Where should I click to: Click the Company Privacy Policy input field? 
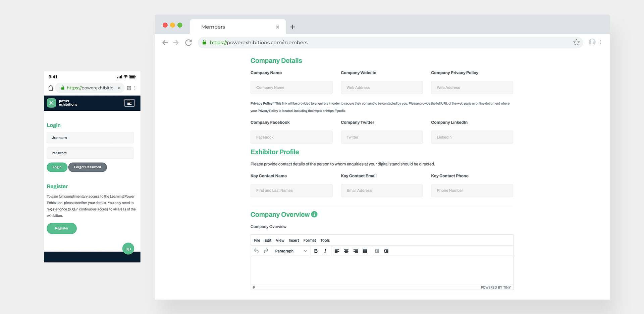(472, 88)
